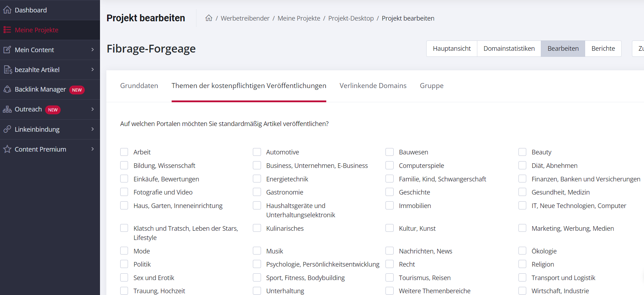Click the Klatsch und Tratsch, Leben der Stars label

pos(186,233)
